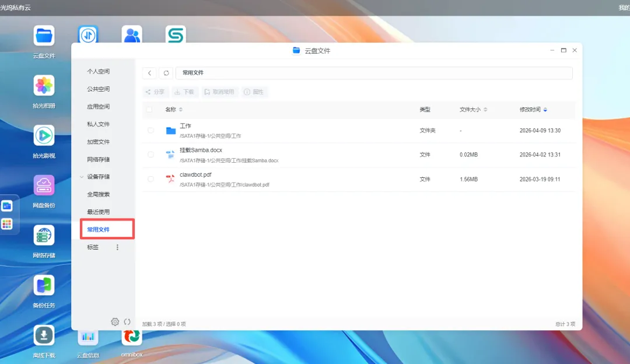
Task: Open 标签 in the sidebar
Action: (93, 247)
